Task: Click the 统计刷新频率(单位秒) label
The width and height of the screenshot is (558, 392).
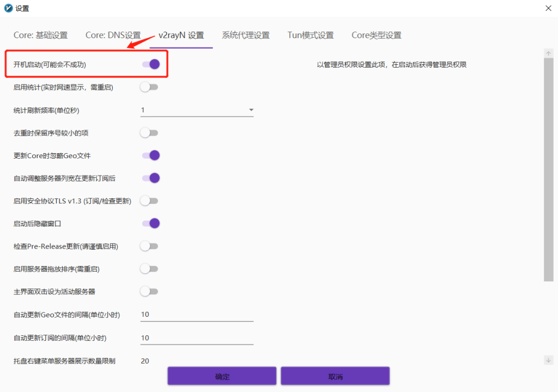Action: (x=46, y=110)
